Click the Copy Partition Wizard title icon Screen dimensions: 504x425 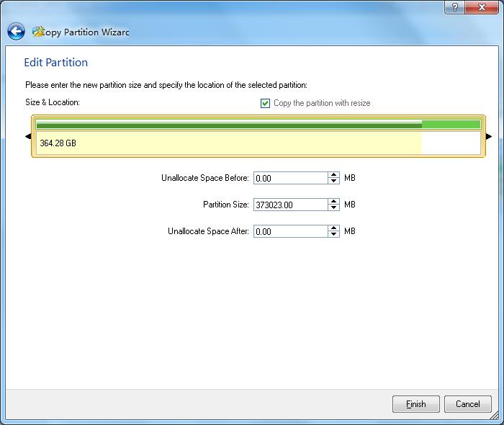38,32
